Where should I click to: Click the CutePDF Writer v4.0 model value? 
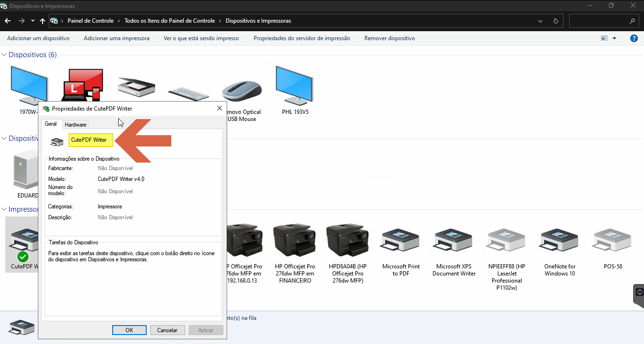click(x=121, y=179)
